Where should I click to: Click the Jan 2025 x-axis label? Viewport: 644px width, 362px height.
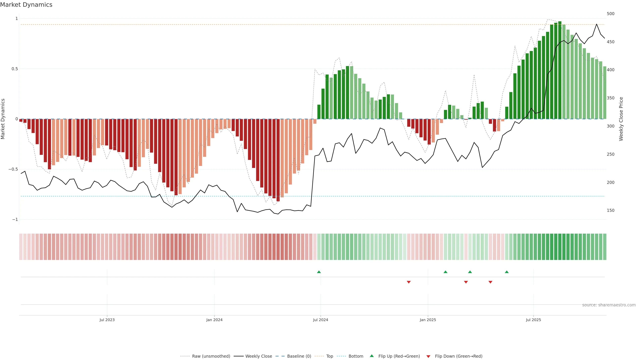pos(428,320)
